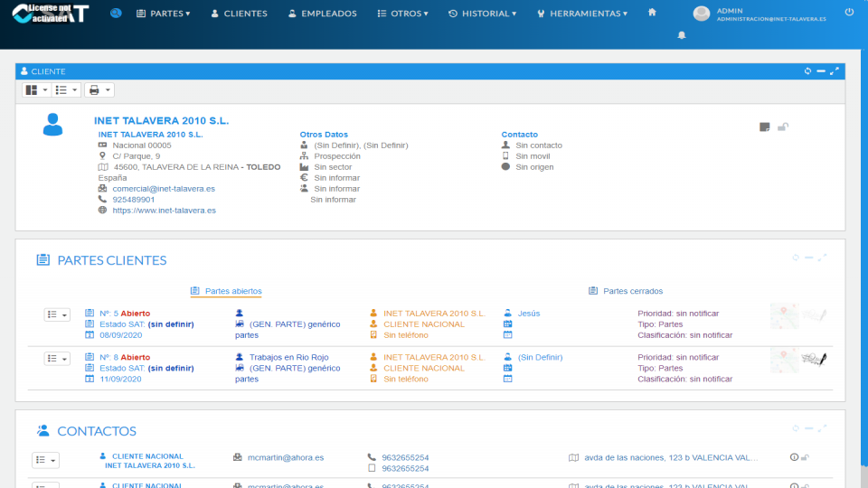Viewport: 868px width, 488px height.
Task: Click first CLIENTE NACIONAL contact name
Action: 147,456
